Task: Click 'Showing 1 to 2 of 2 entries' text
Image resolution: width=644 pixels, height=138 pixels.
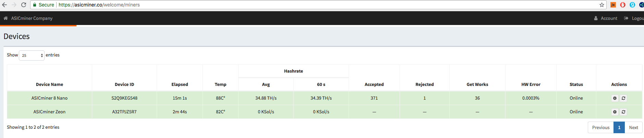Action: [x=33, y=127]
